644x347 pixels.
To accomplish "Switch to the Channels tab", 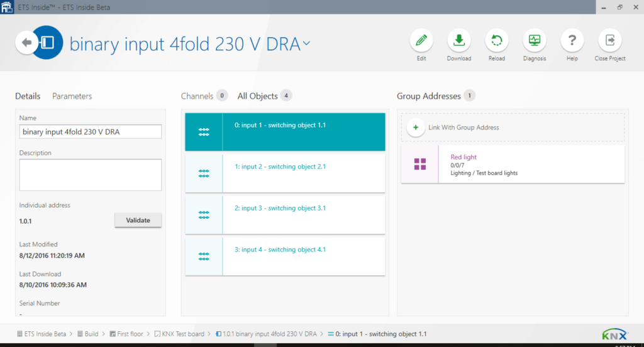I will point(197,96).
